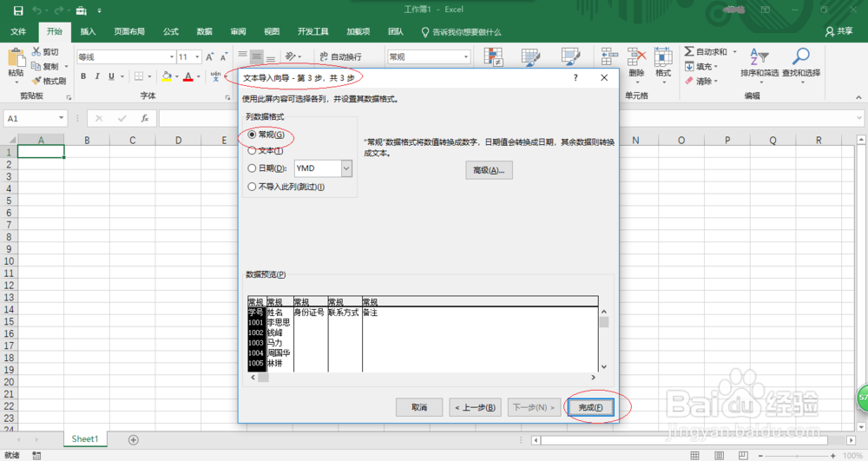Add a new sheet with plus icon
The image size is (868, 461).
click(x=134, y=440)
